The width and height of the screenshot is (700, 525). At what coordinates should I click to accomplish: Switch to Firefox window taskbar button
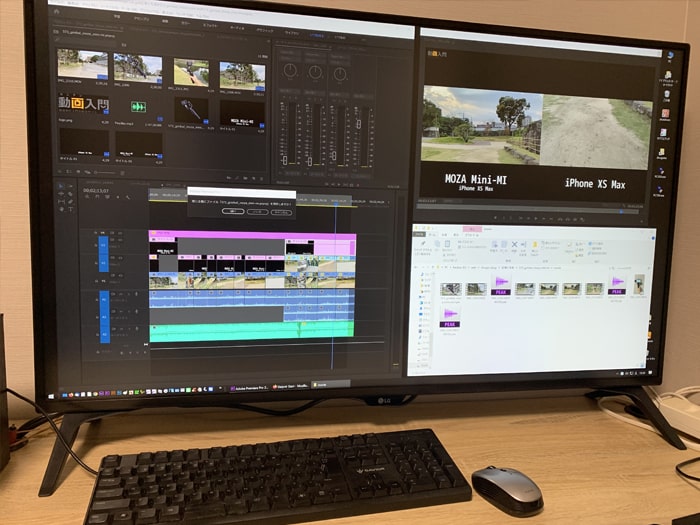291,386
